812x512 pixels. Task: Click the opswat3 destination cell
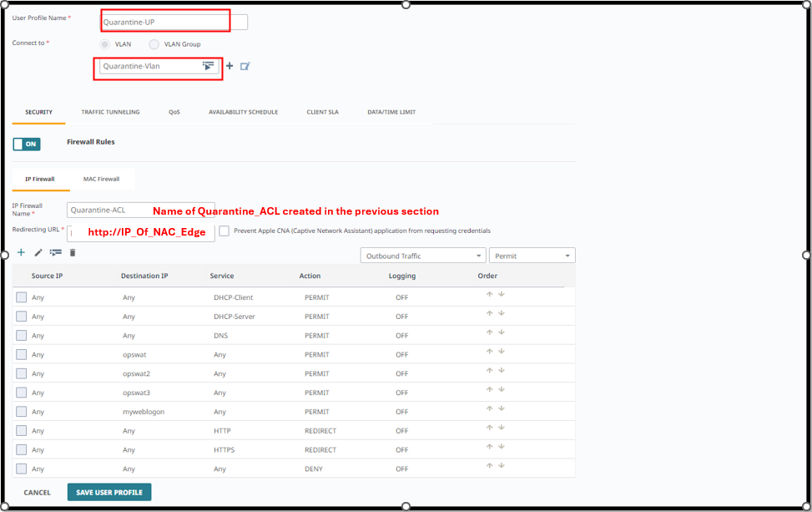[x=136, y=393]
